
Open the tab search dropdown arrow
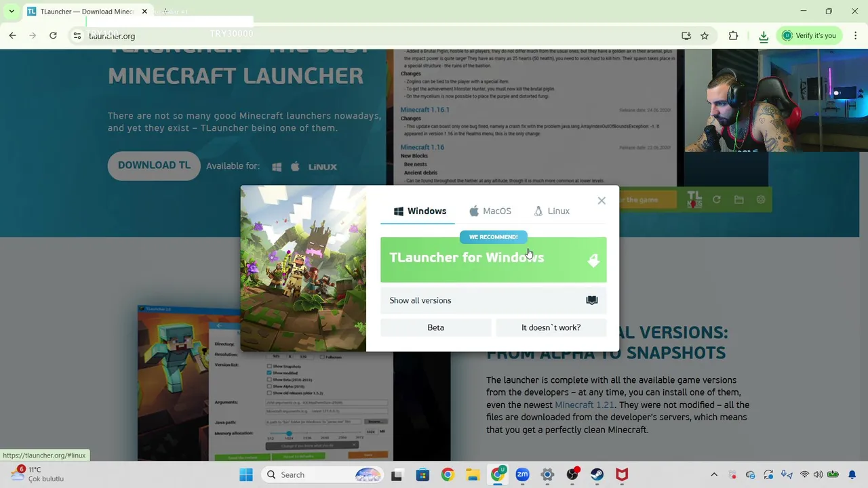[12, 12]
